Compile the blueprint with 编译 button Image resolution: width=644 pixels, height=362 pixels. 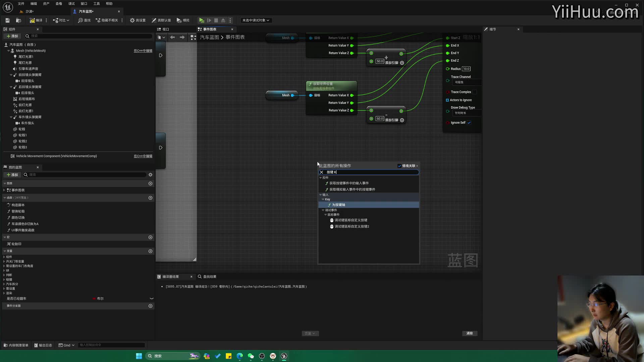[x=36, y=20]
